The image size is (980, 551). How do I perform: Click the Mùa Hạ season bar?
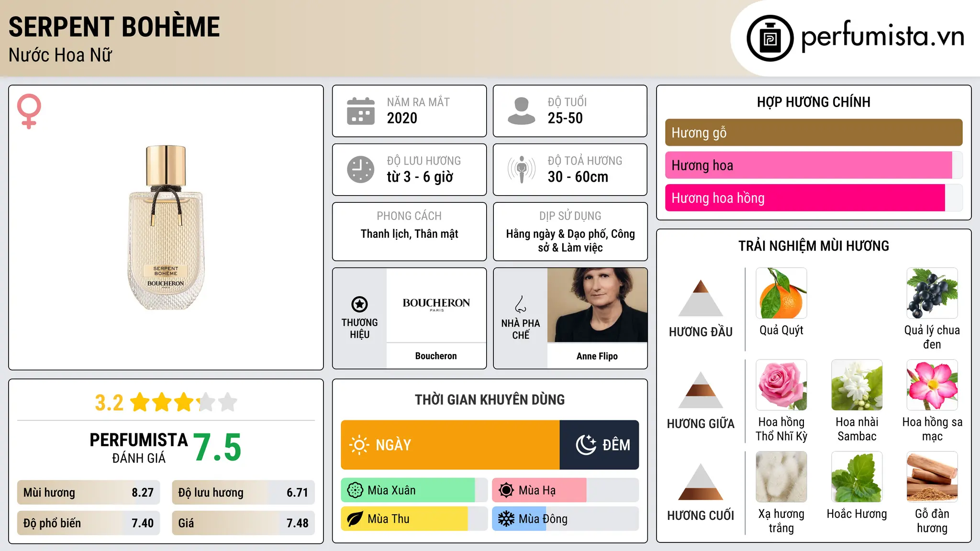click(565, 490)
